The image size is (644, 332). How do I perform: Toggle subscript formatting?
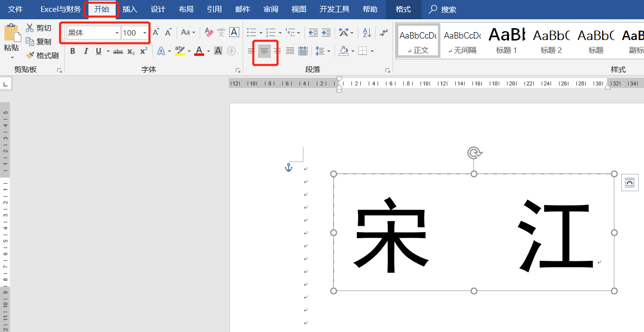[131, 51]
